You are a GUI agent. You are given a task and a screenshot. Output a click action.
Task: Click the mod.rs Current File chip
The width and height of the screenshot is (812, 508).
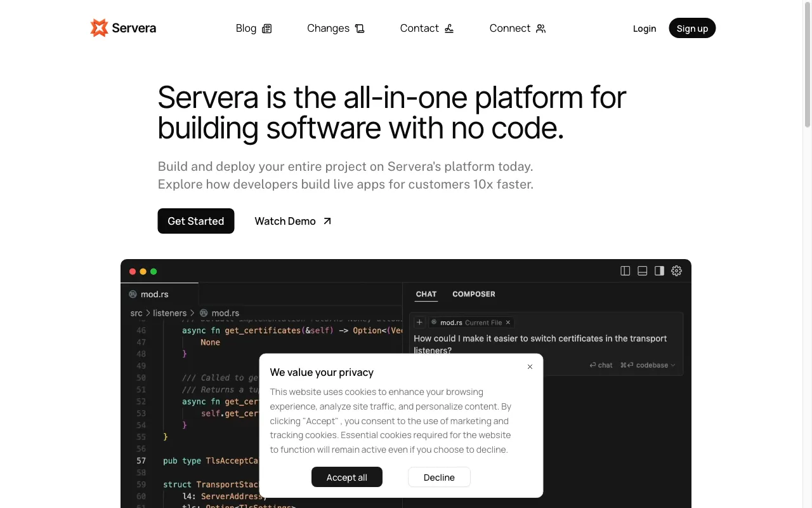(471, 323)
